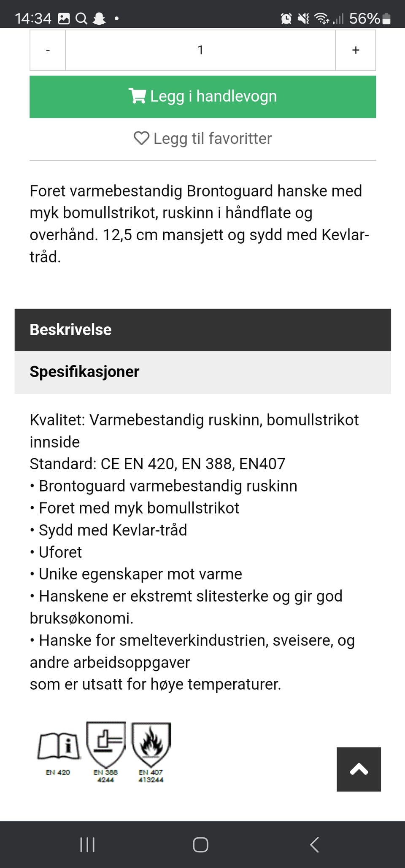This screenshot has width=405, height=868.
Task: Collapse the Spesifikasjoner section header
Action: (x=202, y=372)
